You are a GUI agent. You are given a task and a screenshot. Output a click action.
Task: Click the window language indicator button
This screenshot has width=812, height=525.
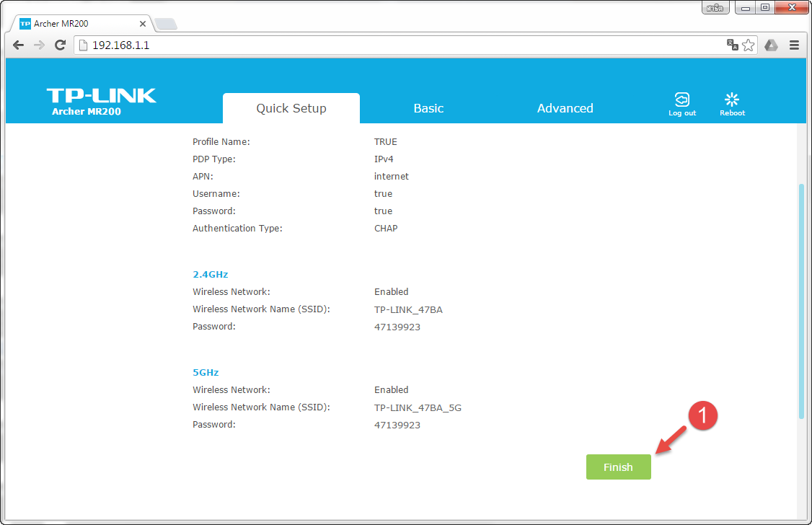(x=715, y=7)
